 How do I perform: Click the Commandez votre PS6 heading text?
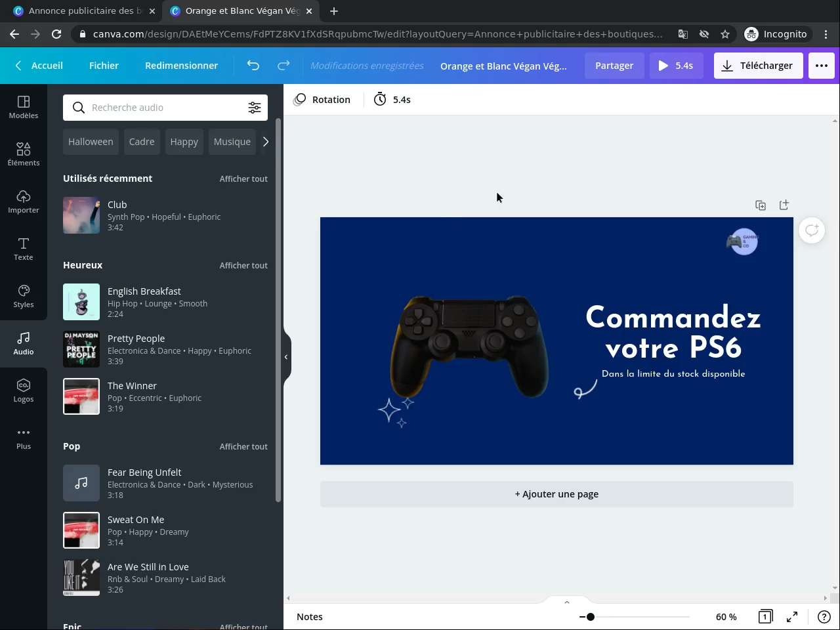tap(673, 332)
